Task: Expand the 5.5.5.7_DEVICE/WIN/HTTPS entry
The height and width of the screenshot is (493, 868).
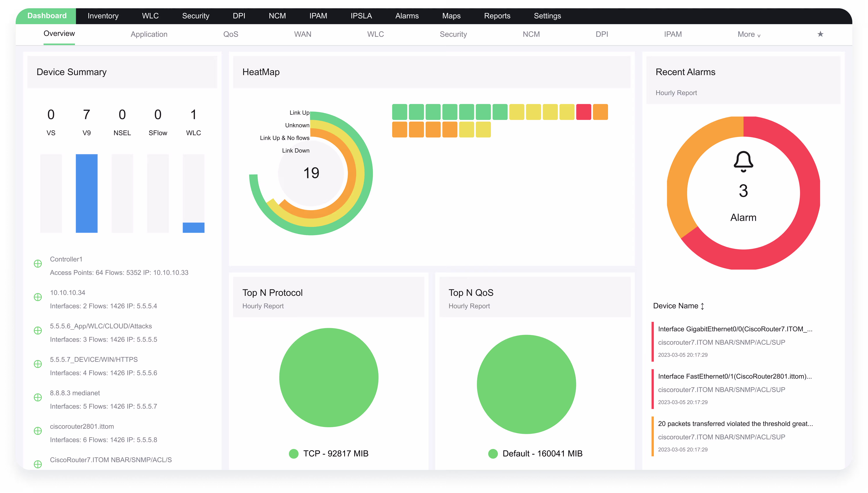Action: tap(38, 364)
